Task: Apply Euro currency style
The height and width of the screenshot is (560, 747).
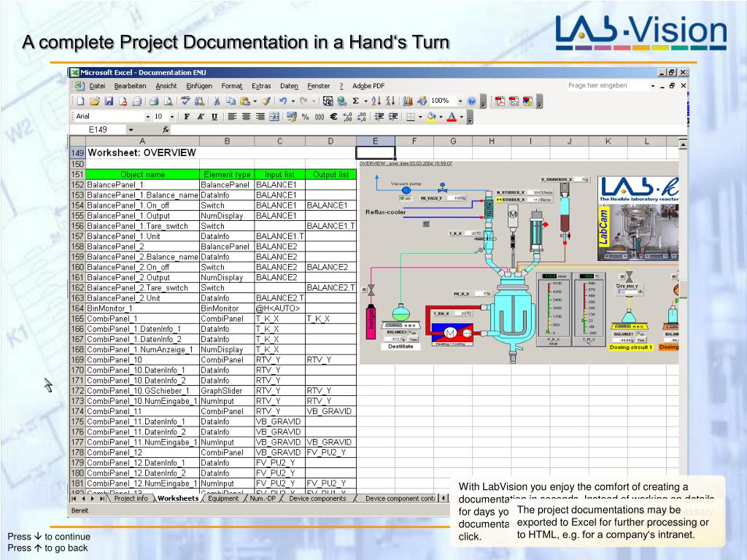Action: click(x=333, y=117)
